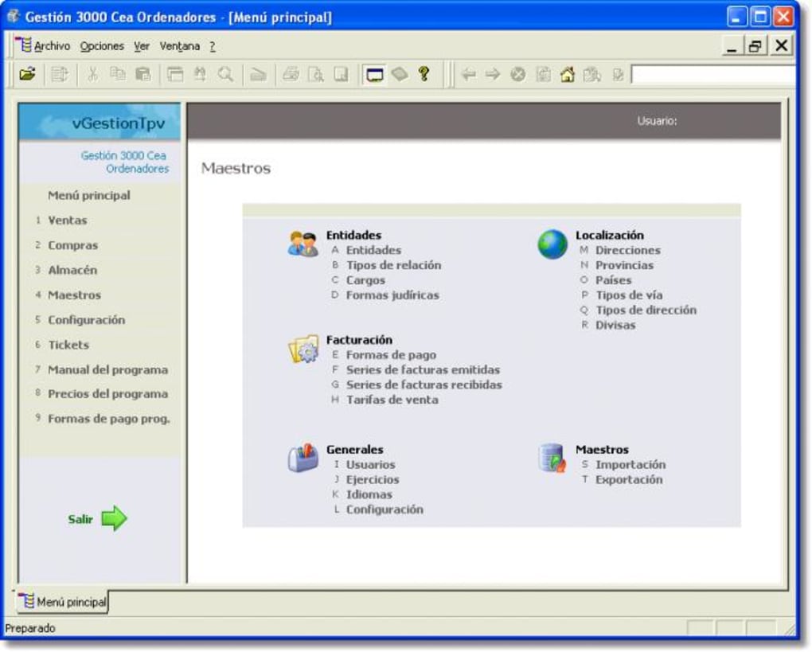Open Series de facturas recibidas

coord(424,385)
